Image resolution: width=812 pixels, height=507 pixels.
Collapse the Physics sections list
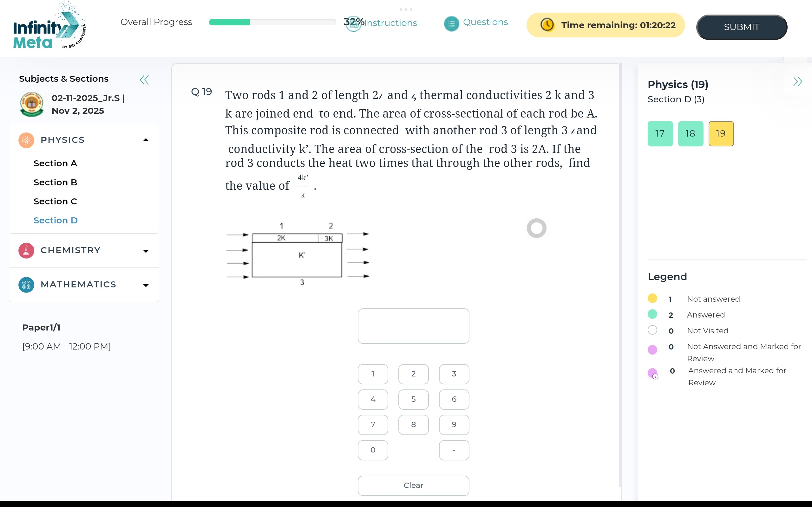coord(146,140)
